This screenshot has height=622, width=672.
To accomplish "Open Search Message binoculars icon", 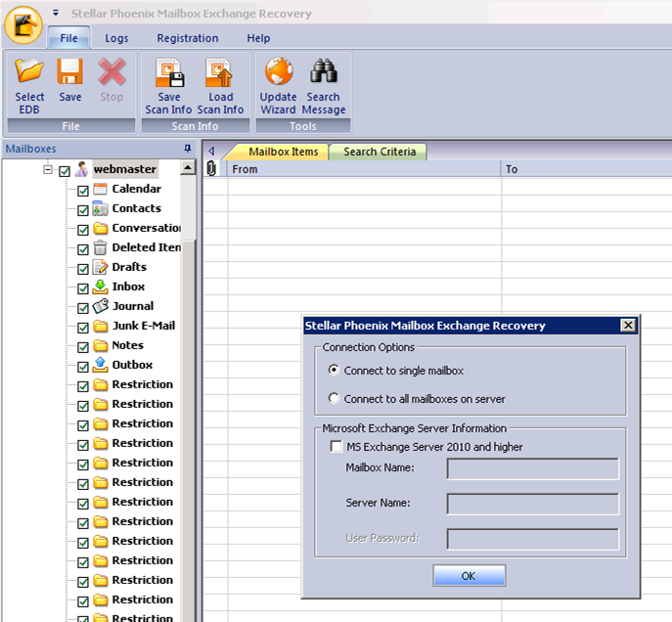I will coord(324,71).
